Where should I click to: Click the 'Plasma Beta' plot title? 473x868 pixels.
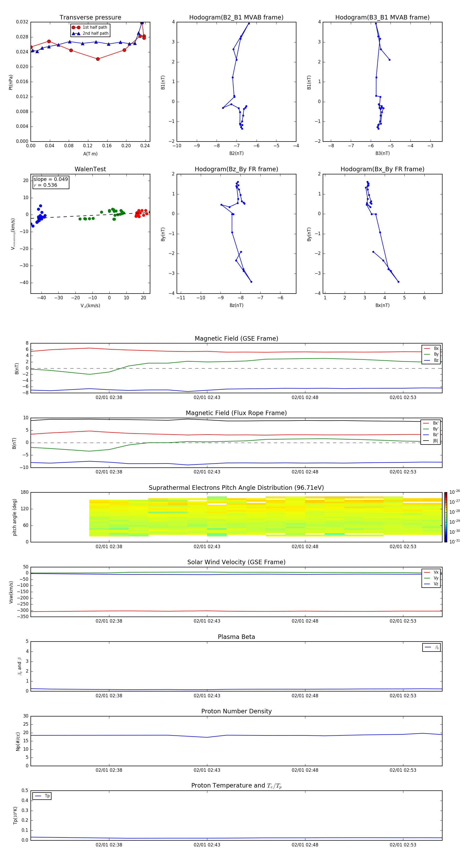pos(236,637)
